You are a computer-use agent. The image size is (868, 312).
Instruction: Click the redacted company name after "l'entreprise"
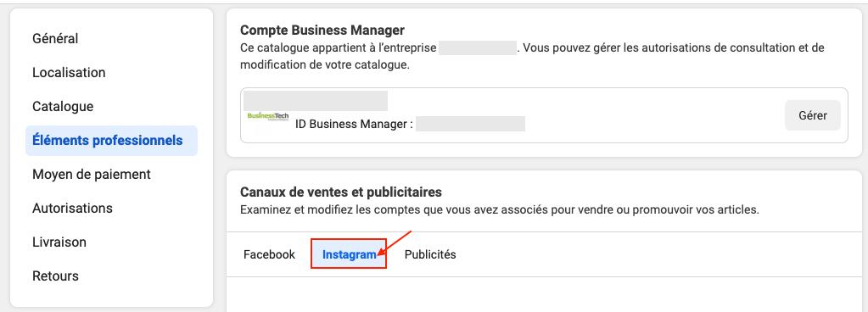[x=478, y=47]
